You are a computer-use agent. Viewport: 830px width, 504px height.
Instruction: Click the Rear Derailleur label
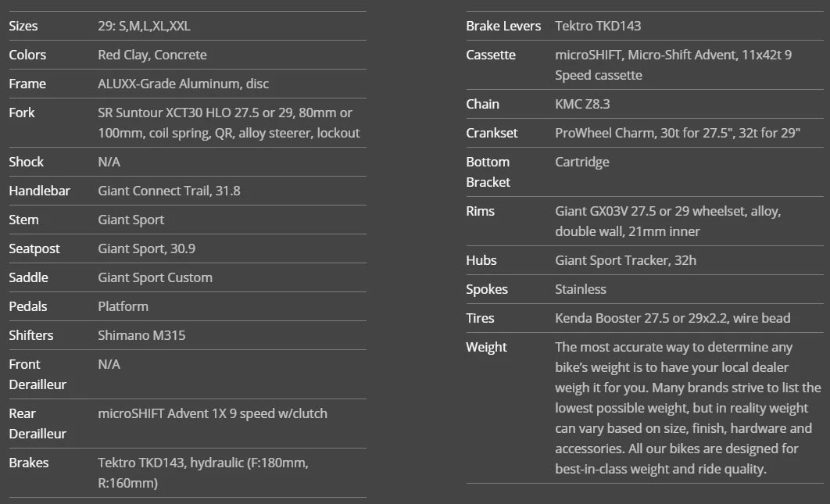click(x=38, y=424)
